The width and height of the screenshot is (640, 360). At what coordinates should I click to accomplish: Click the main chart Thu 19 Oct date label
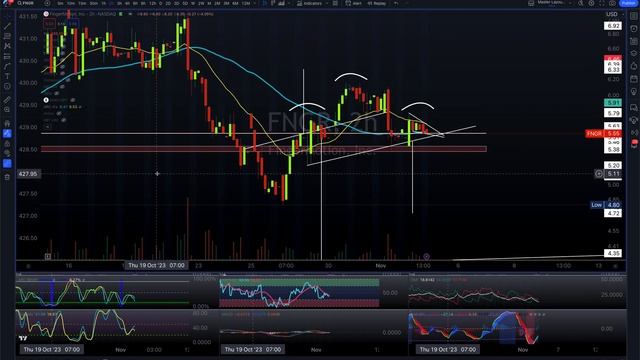[156, 265]
